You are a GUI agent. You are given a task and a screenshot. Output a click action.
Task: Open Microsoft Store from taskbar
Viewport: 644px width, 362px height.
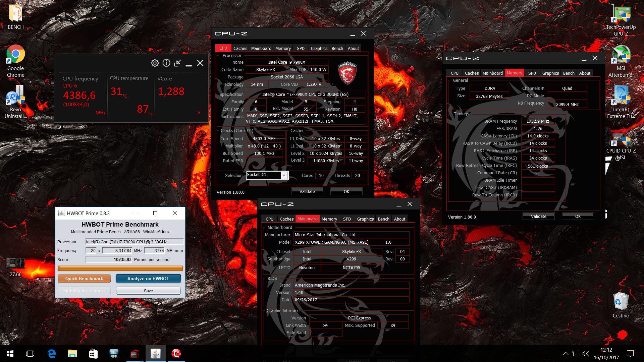[93, 354]
